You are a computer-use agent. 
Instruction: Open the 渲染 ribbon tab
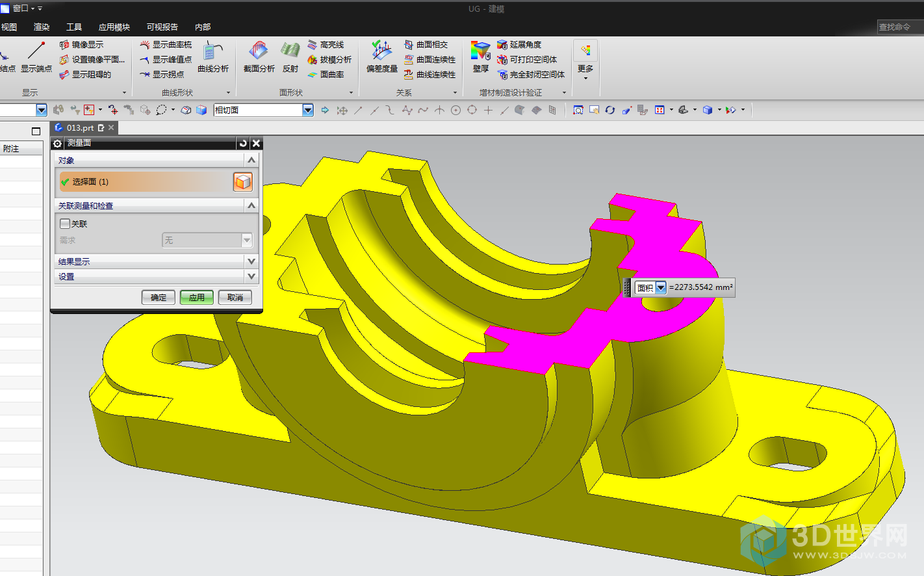coord(42,27)
